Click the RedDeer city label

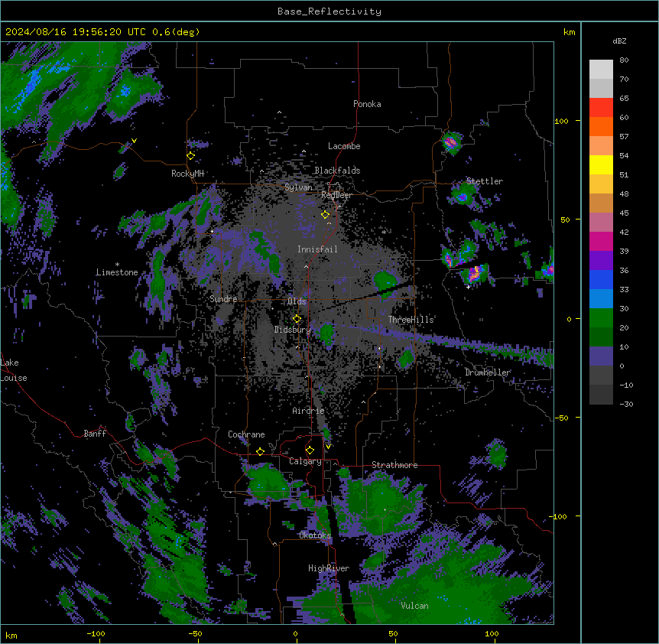pos(336,195)
